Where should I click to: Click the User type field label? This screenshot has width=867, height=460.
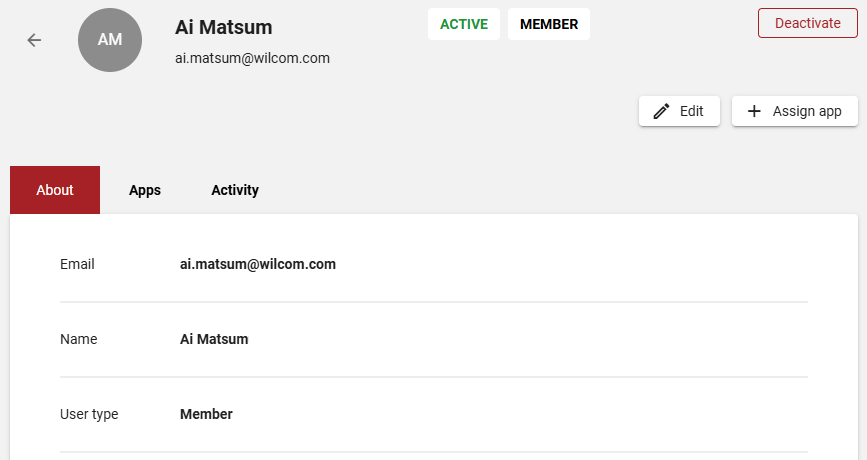point(89,414)
